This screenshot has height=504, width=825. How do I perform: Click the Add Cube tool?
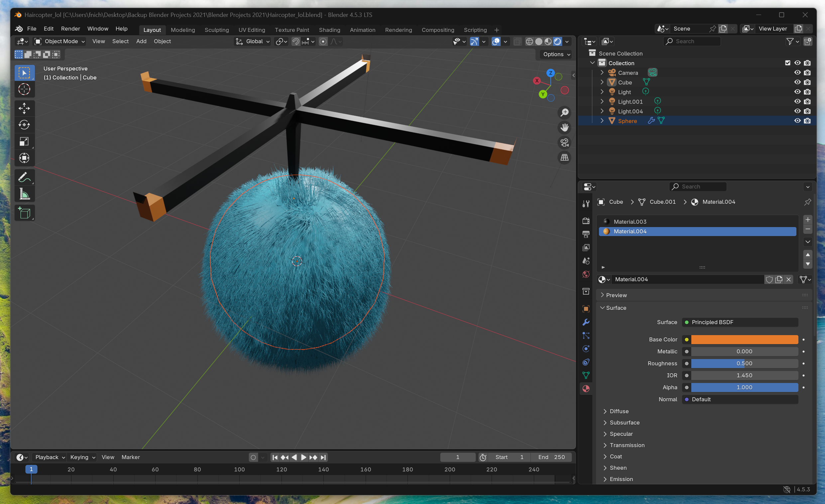[x=24, y=213]
